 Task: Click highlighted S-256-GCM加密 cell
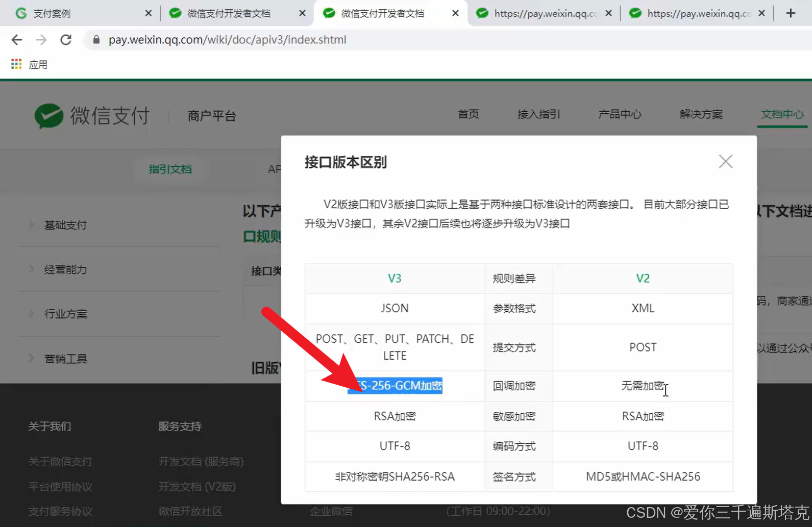pos(395,386)
